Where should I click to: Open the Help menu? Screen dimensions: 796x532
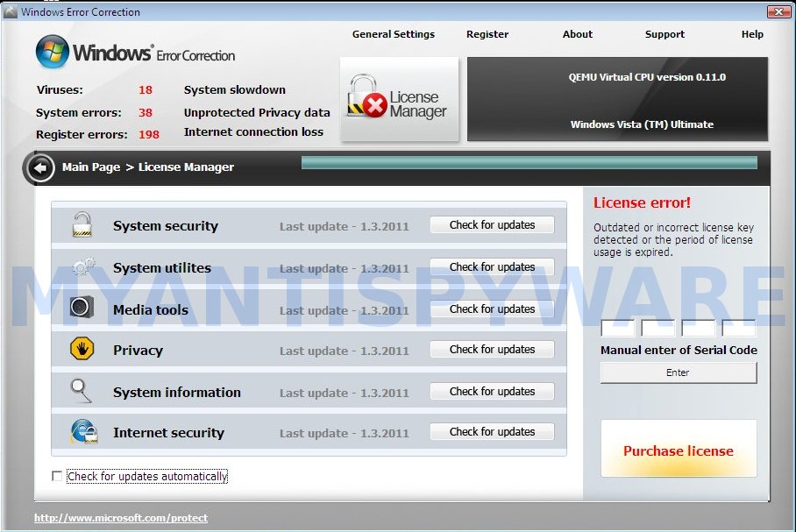tap(752, 34)
